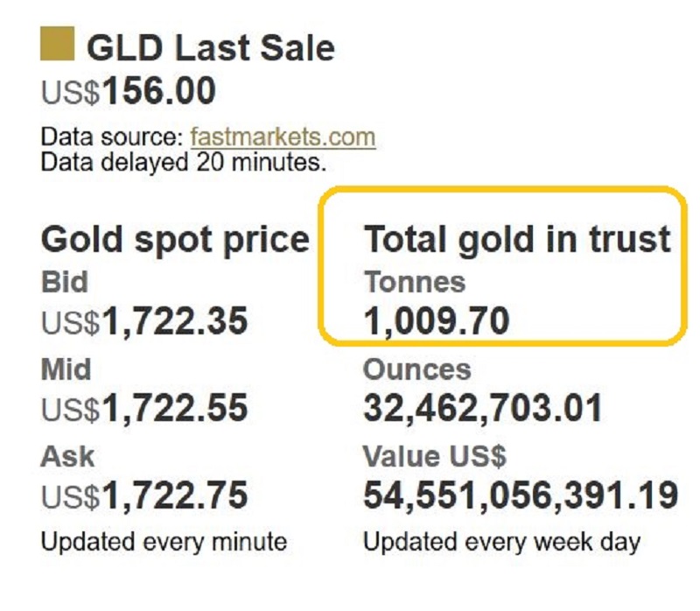Viewport: 700px width, 611px height.
Task: Click the mid price US$1,722.55
Action: [x=144, y=408]
